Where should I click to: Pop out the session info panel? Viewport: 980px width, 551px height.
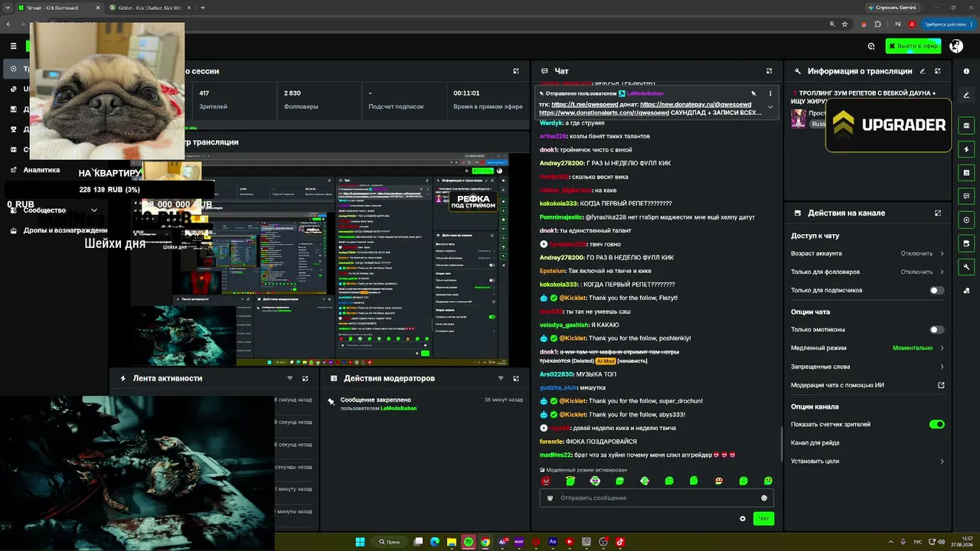coord(516,71)
